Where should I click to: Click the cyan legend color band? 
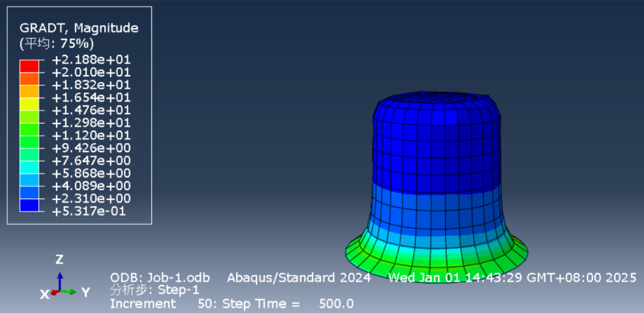tap(29, 179)
